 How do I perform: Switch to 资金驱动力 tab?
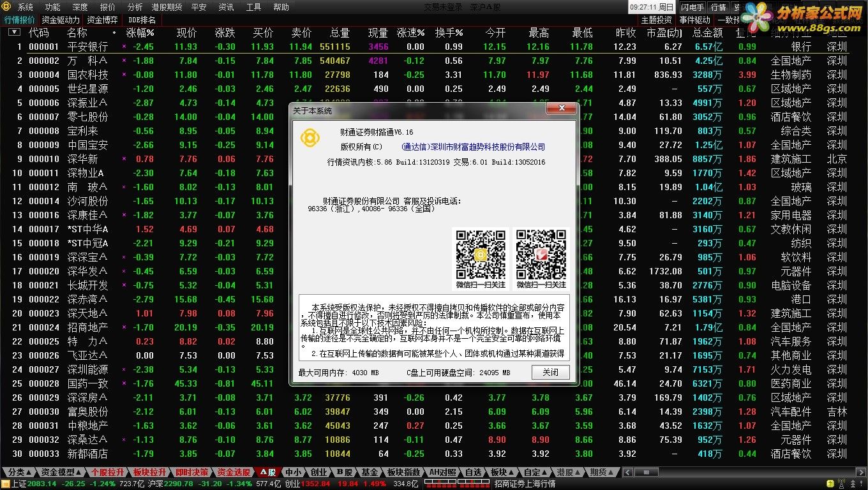[61, 20]
